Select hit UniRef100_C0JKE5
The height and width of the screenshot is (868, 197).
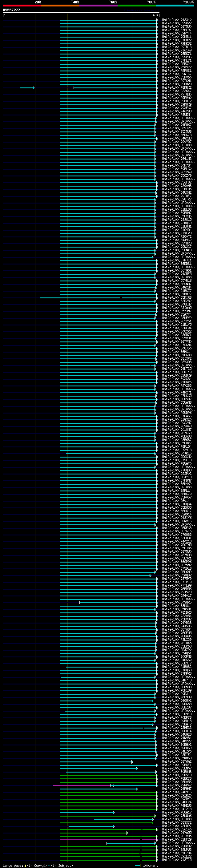(x=176, y=454)
